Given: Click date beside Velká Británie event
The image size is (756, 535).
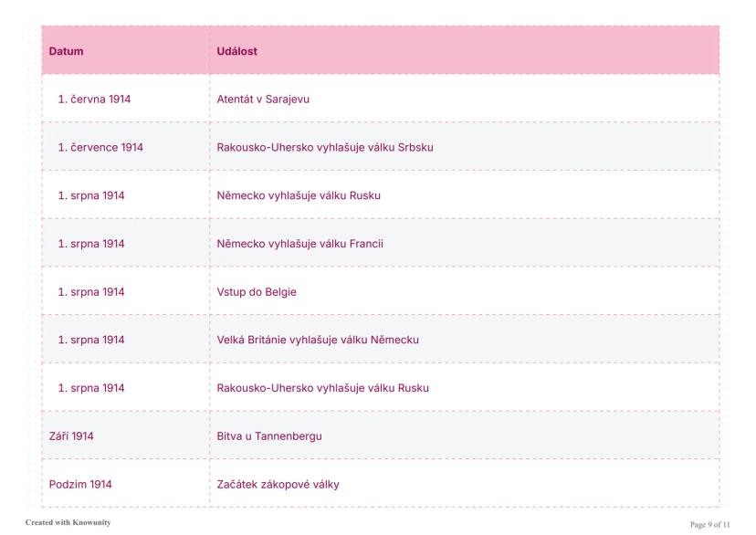Looking at the screenshot, I should point(91,340).
